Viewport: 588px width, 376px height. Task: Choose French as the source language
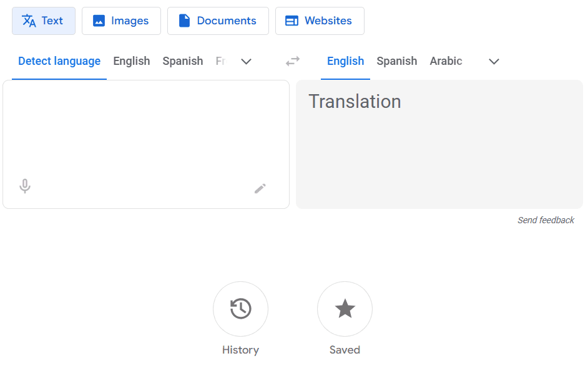[220, 61]
